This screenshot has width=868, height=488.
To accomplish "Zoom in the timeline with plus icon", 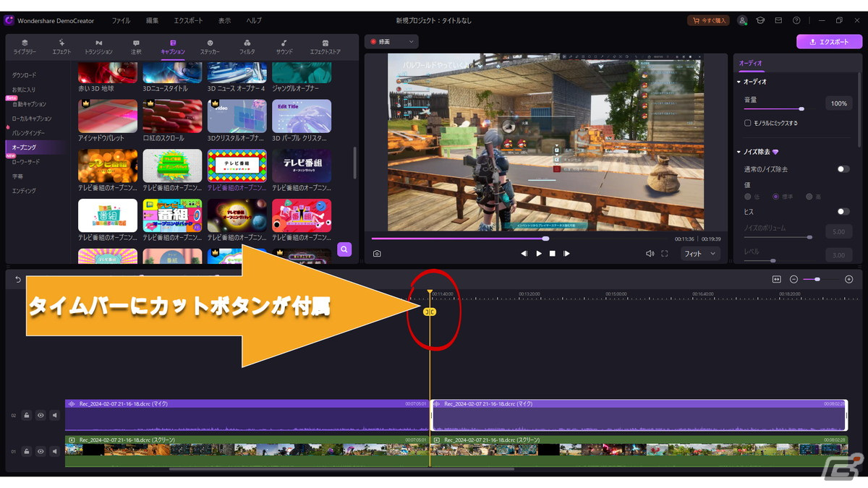I will (x=849, y=279).
